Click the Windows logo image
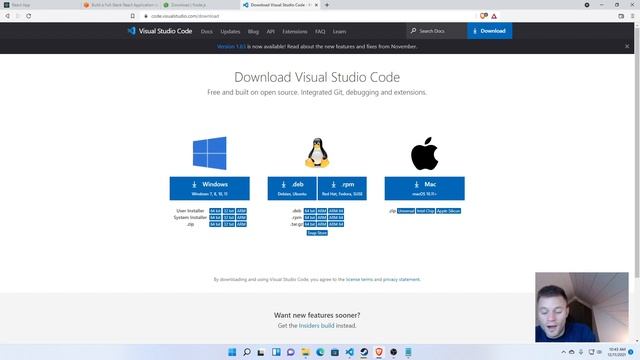Viewport: 640px width, 360px height. (x=209, y=153)
